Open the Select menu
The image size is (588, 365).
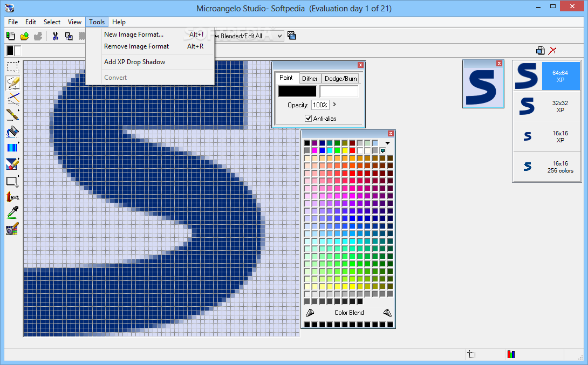coord(52,22)
